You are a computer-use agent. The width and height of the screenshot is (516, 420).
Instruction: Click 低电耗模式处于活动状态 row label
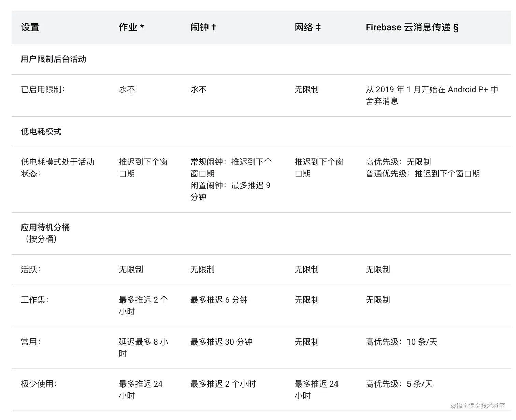click(x=58, y=168)
